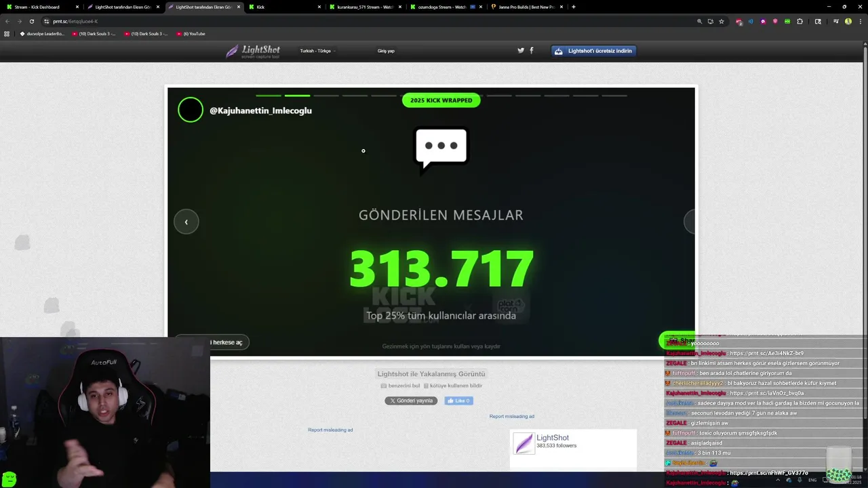Open first '(10) Dark Souls 3' bookmark
The height and width of the screenshot is (488, 868).
[x=94, y=33]
